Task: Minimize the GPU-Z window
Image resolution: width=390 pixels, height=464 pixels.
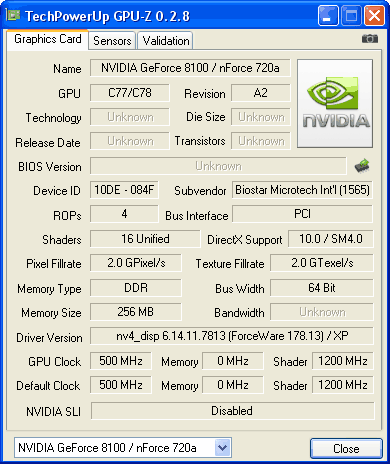Action: click(328, 16)
